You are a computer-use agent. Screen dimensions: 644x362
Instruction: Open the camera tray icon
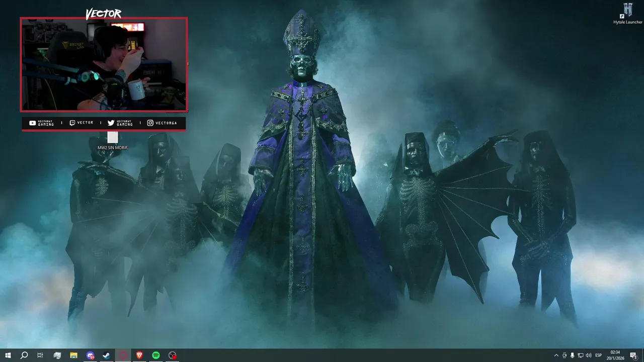click(x=565, y=355)
